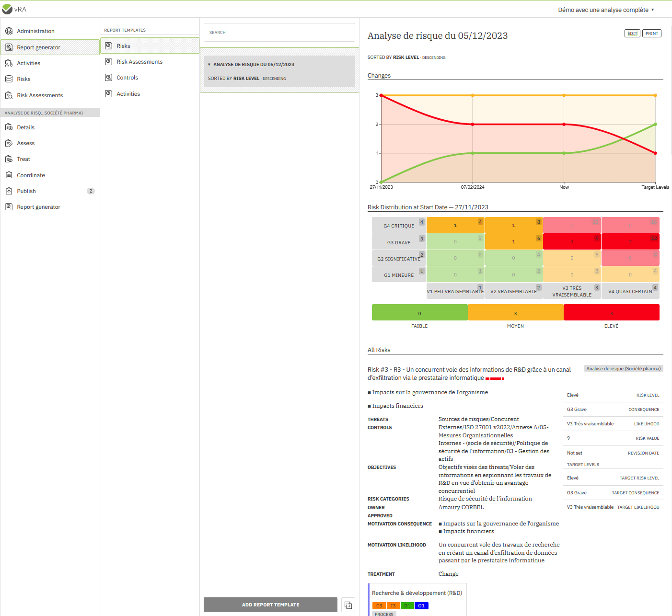The image size is (672, 616).
Task: Click the Publish upload icon
Action: pyautogui.click(x=9, y=191)
